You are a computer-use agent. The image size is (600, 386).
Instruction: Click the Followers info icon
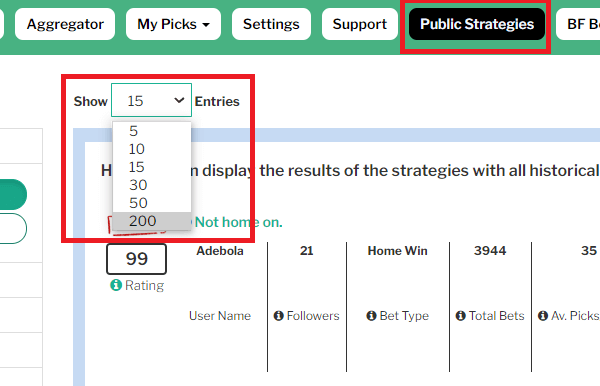tap(279, 316)
